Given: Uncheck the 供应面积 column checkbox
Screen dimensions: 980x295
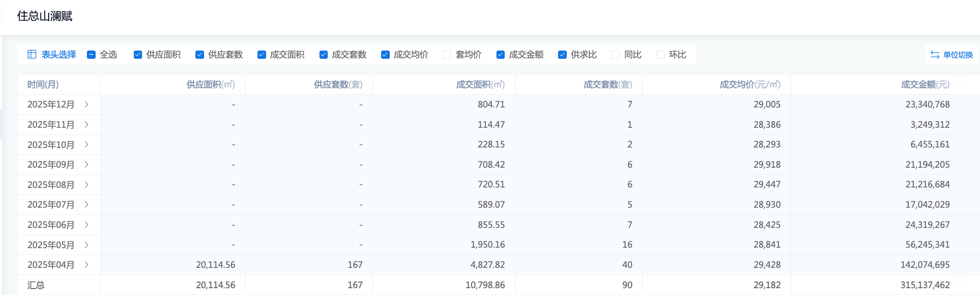Looking at the screenshot, I should point(137,55).
